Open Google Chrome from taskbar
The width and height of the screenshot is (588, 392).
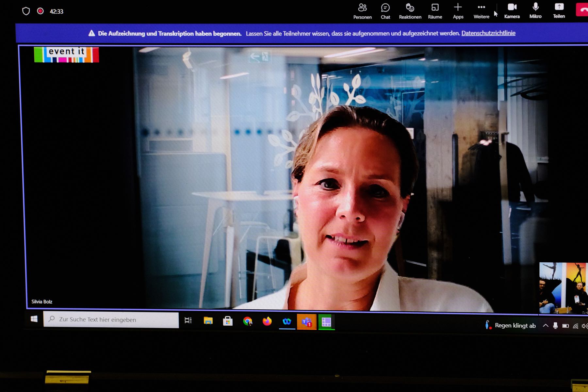[x=248, y=321]
